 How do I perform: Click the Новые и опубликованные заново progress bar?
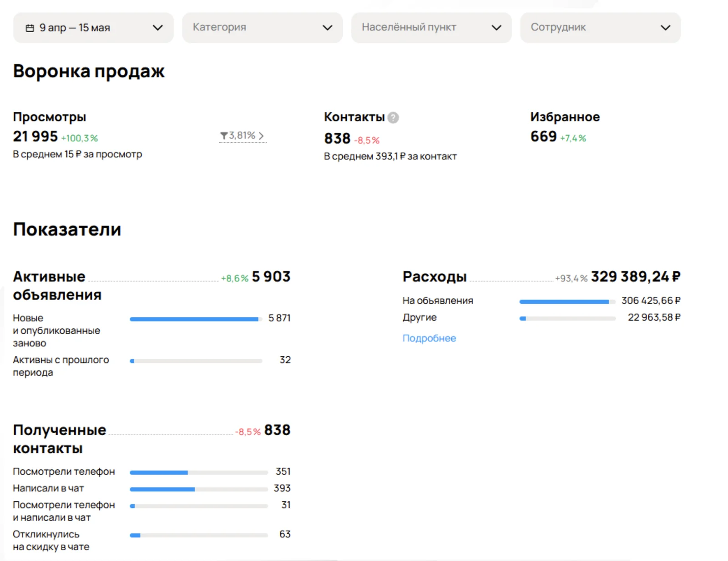pyautogui.click(x=196, y=319)
